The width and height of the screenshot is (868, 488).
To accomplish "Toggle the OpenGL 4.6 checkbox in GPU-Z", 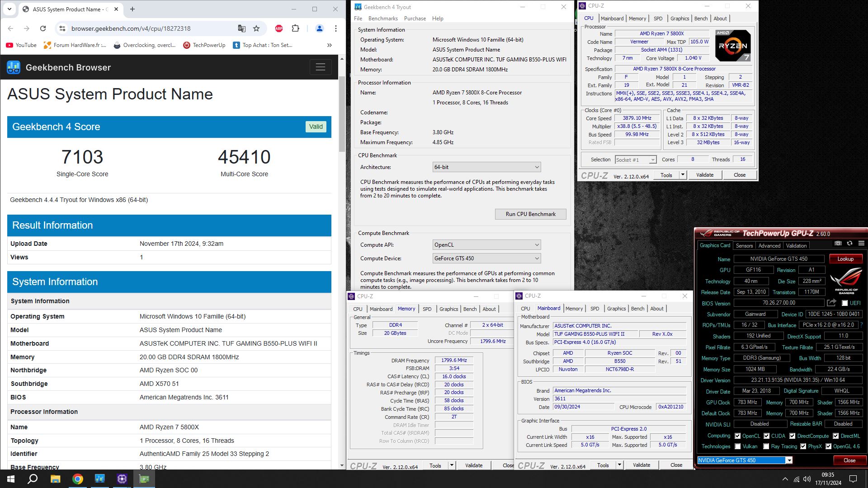I will [829, 446].
